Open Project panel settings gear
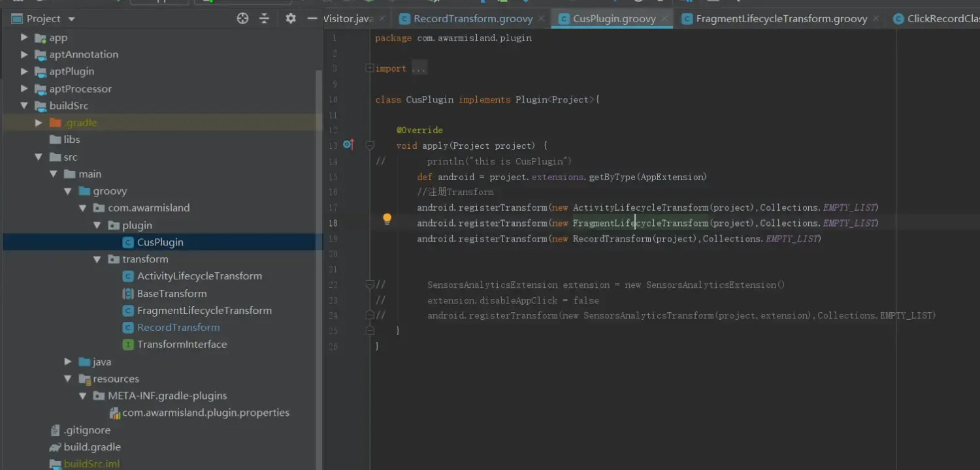The image size is (980, 470). pyautogui.click(x=291, y=19)
